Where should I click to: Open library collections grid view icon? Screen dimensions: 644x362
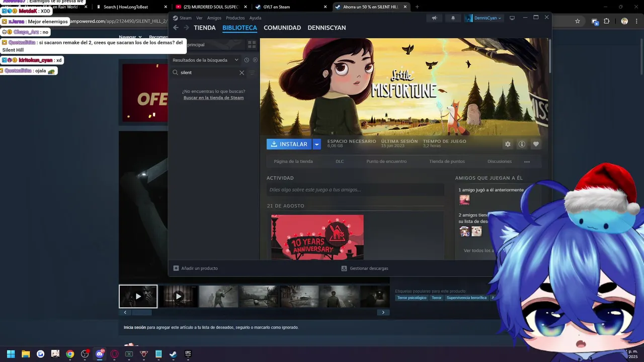pos(252,45)
